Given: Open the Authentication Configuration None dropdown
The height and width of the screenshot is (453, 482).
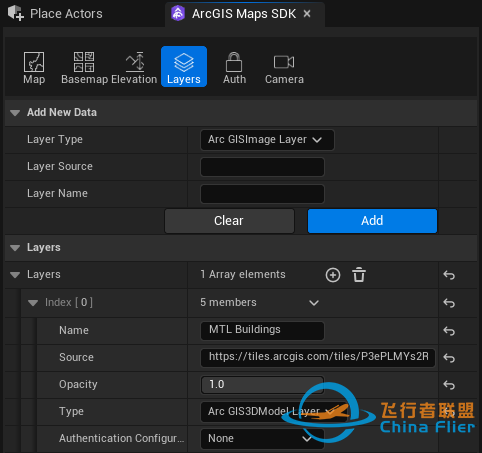Looking at the screenshot, I should click(x=262, y=438).
